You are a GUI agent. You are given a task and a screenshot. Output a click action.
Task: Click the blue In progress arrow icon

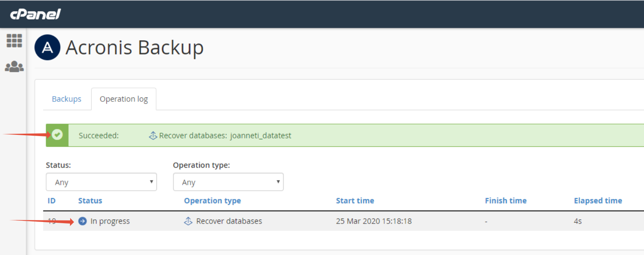click(82, 221)
